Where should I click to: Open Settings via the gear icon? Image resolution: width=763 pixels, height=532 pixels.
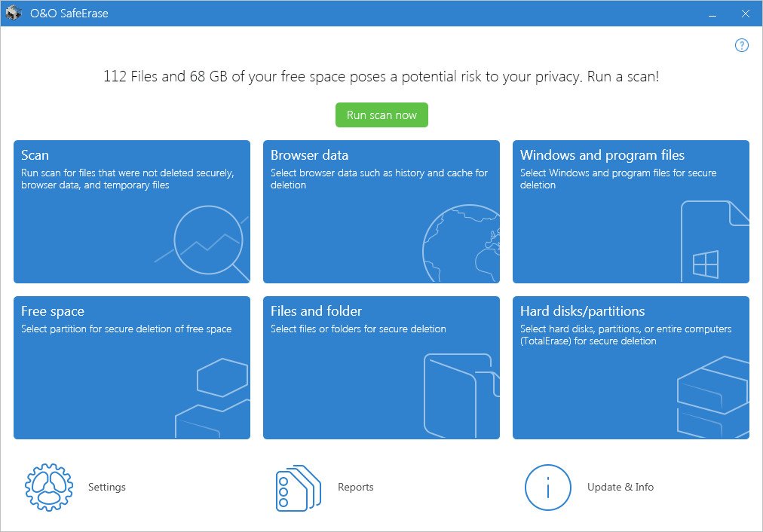point(49,488)
